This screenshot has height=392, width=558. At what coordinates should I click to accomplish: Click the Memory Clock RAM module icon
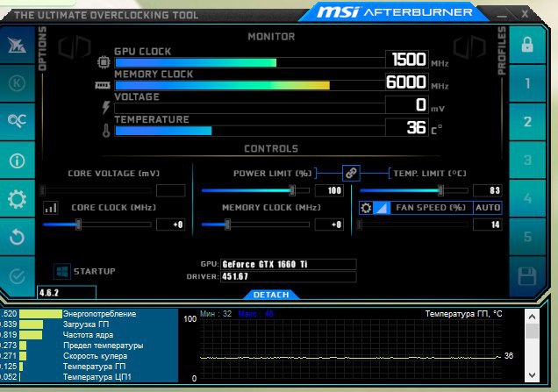pos(103,85)
